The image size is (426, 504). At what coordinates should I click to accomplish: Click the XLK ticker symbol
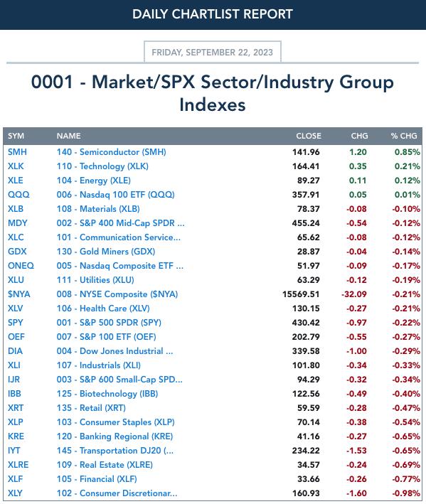(16, 166)
